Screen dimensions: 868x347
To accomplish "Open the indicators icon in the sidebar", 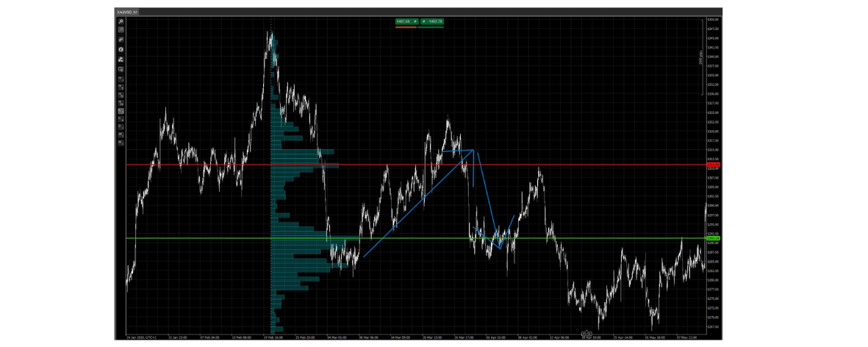I will pyautogui.click(x=121, y=49).
